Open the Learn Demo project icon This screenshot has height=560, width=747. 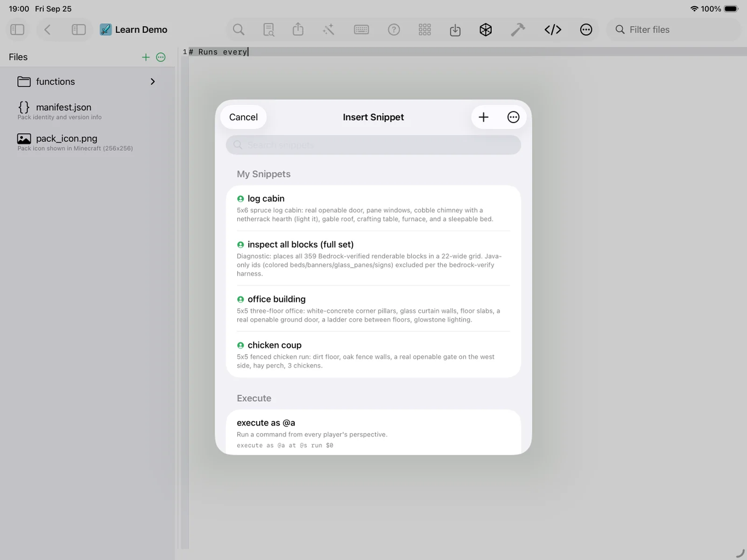[106, 30]
